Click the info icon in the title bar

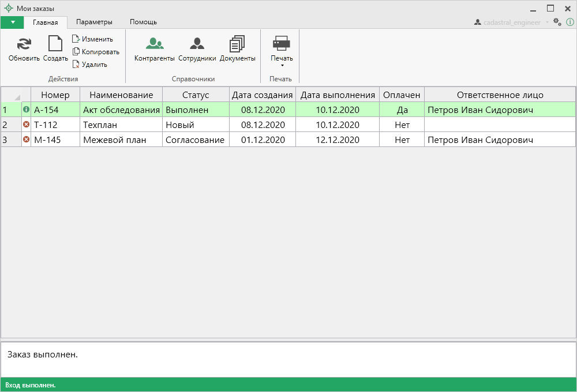(x=569, y=22)
